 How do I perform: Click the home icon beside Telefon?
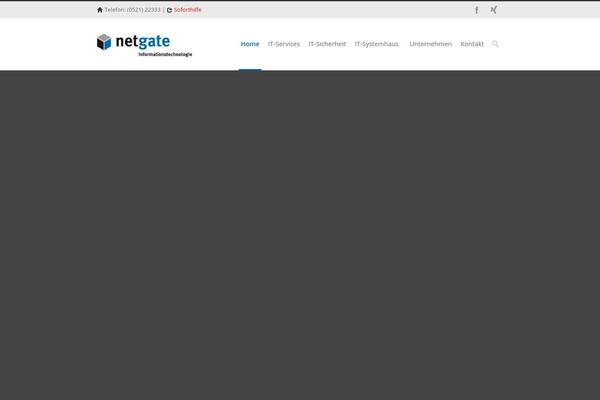pos(100,10)
